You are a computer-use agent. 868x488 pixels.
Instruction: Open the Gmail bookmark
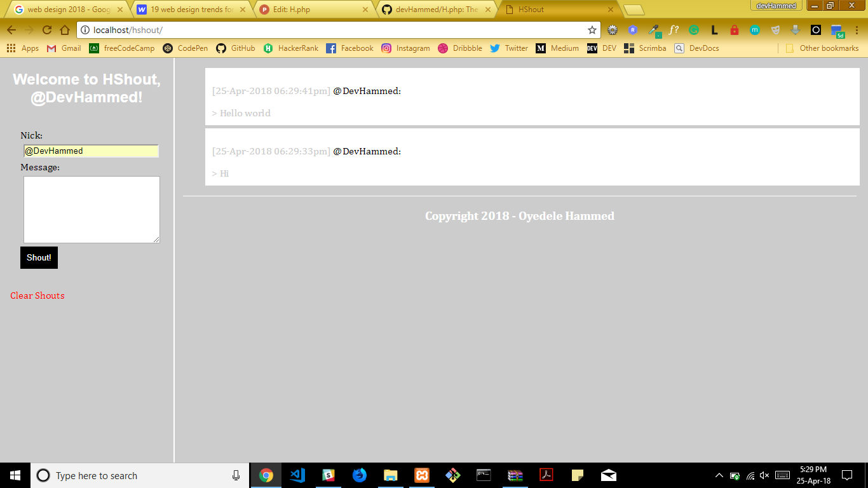(x=64, y=48)
